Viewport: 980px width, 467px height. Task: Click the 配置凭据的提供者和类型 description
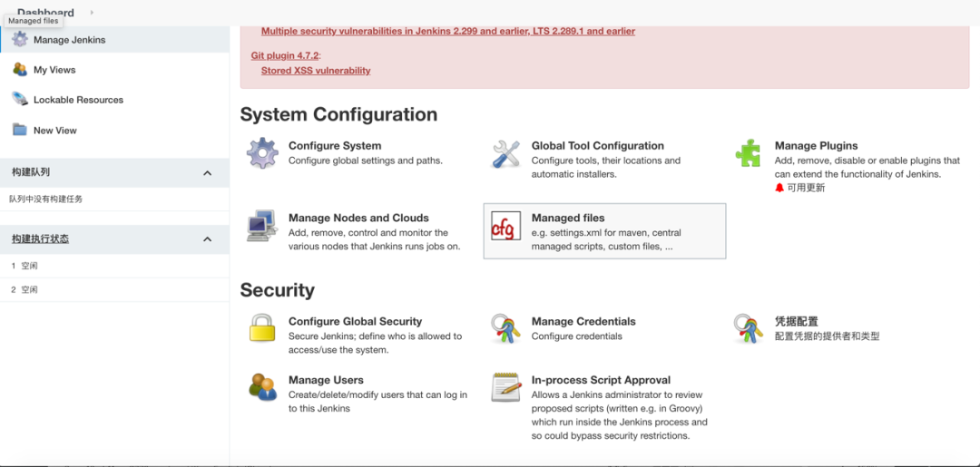(827, 336)
